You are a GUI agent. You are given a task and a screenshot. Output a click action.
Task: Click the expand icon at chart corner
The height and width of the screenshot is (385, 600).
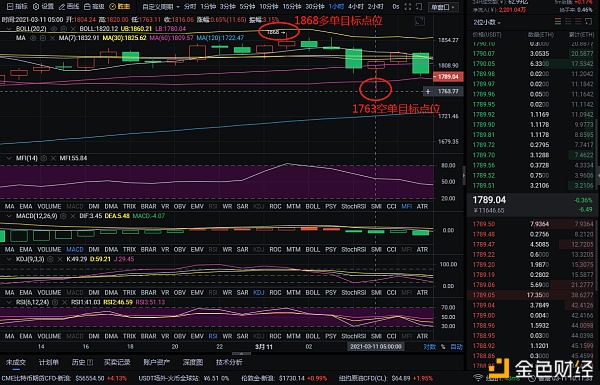[x=420, y=21]
